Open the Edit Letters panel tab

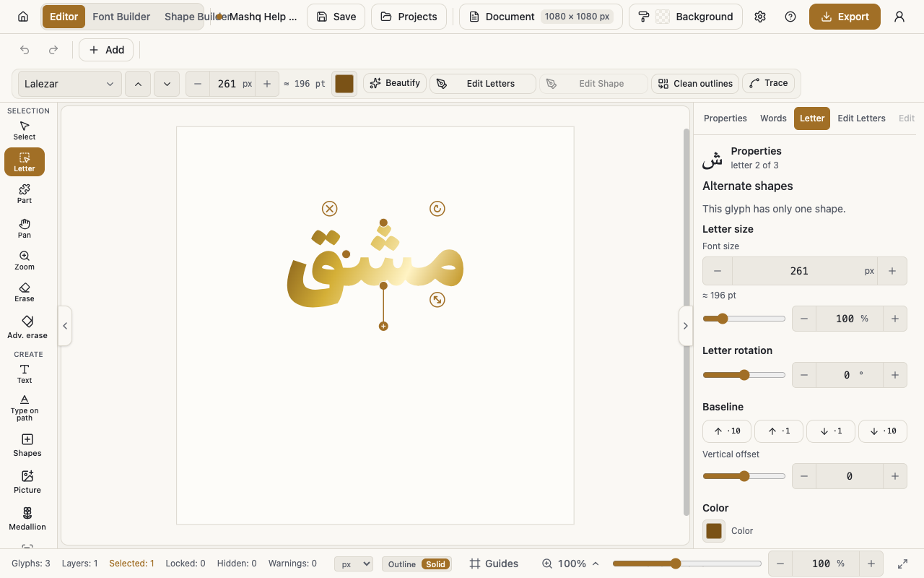click(861, 118)
